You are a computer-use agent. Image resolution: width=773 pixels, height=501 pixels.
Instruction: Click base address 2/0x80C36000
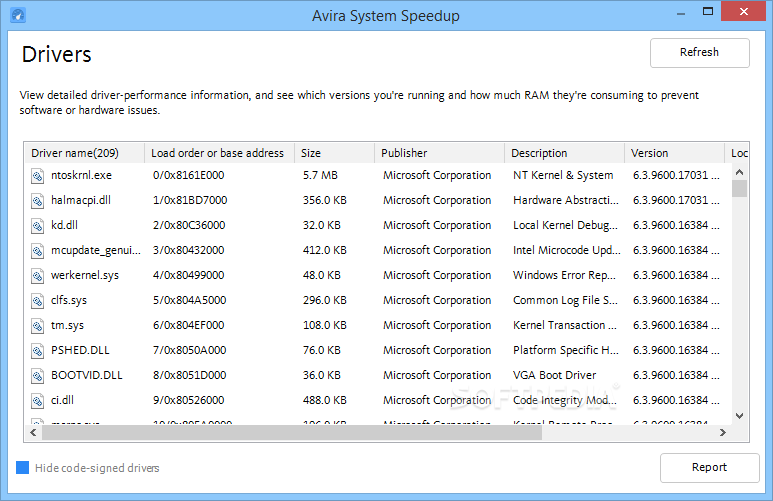189,225
